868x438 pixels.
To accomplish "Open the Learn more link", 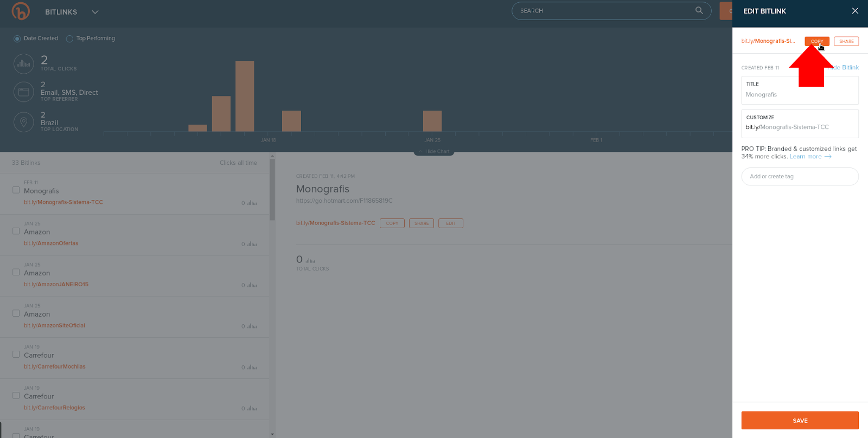I will click(806, 157).
